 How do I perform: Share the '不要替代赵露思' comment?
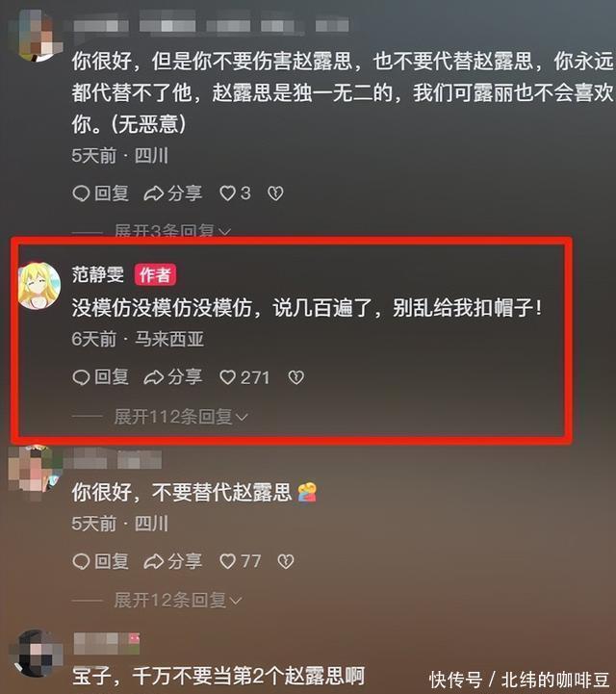click(x=173, y=561)
